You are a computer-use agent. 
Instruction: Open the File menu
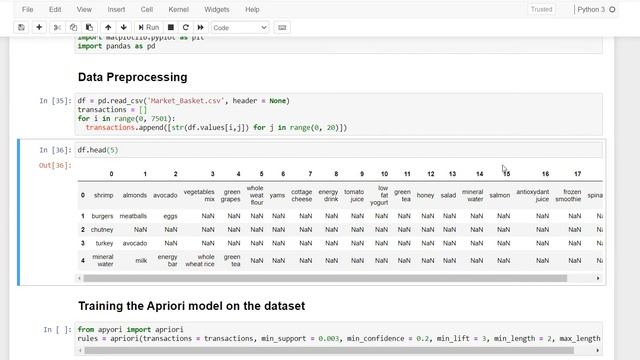27,9
